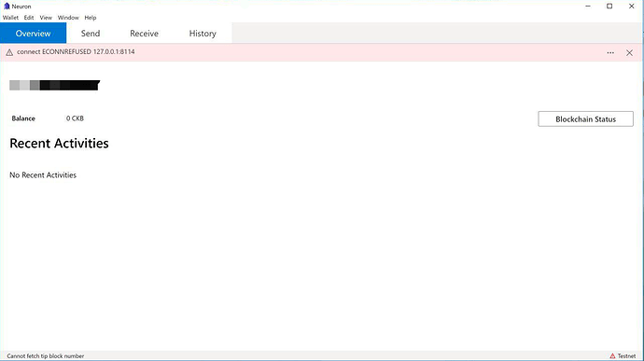Screen dimensions: 644x361
Task: Click the Cannot fetch tip block number status
Action: [x=45, y=356]
